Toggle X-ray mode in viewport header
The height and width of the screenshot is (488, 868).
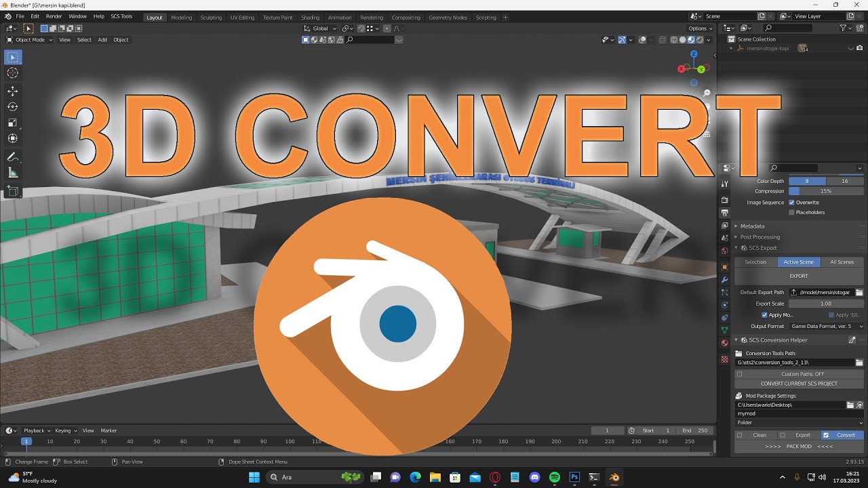(663, 40)
